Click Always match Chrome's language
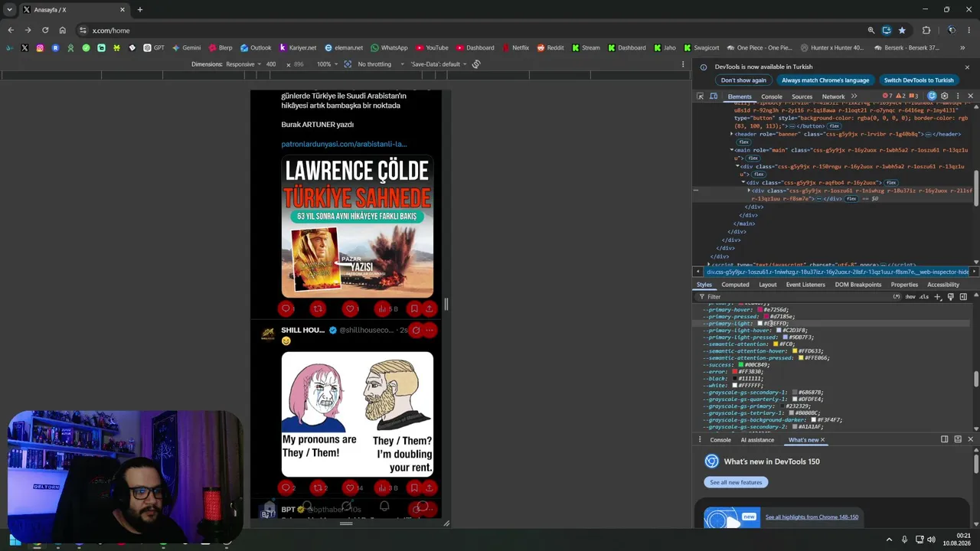The image size is (980, 551). 825,80
